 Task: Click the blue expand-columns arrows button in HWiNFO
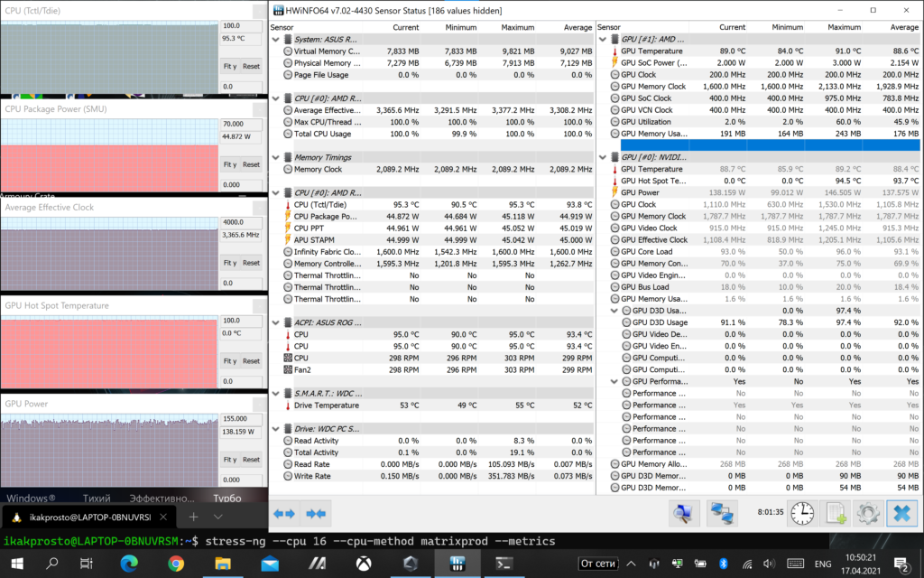click(284, 514)
